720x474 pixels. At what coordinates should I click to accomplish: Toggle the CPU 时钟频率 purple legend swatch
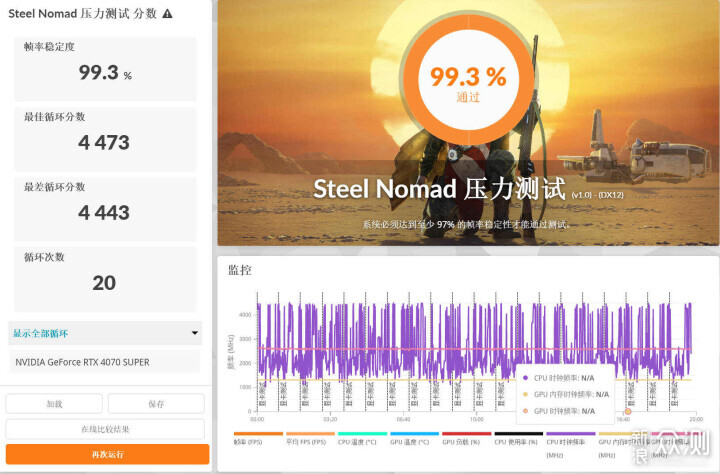[571, 433]
